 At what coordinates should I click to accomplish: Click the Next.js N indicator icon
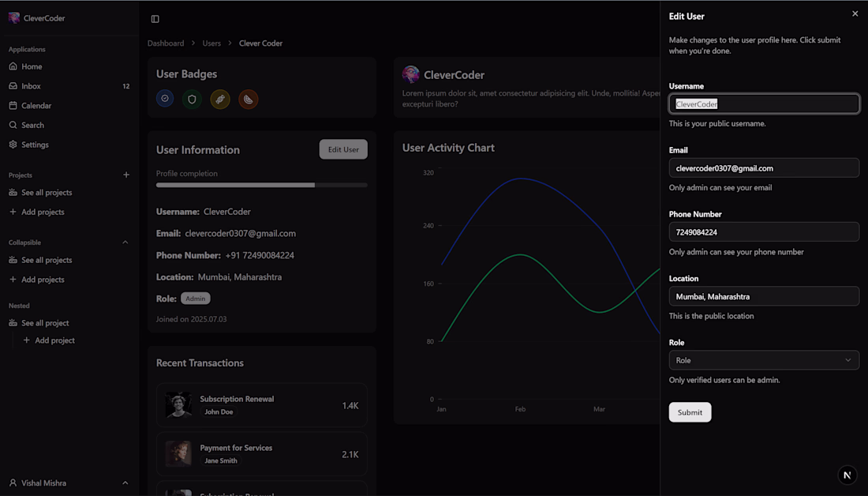pyautogui.click(x=847, y=475)
